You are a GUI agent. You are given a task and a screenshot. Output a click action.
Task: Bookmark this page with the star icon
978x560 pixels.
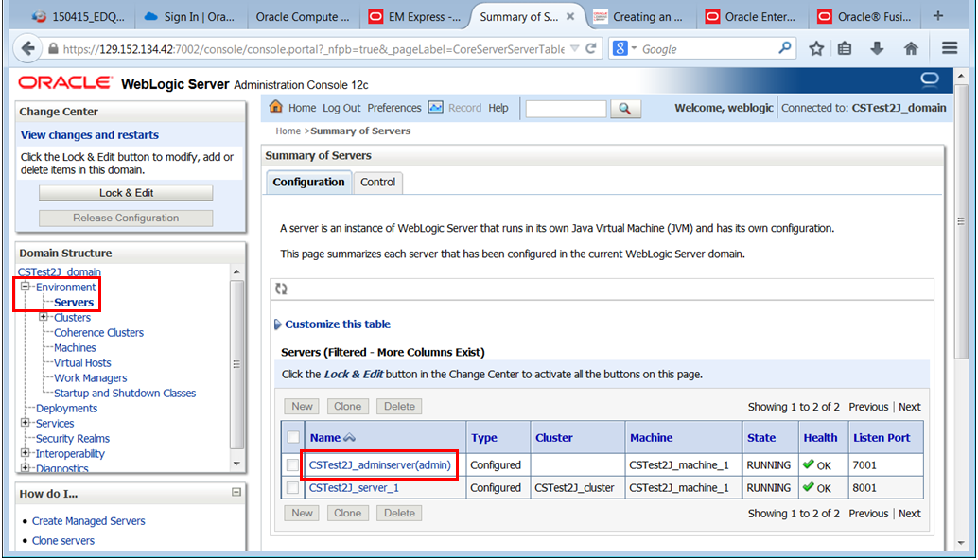[x=816, y=48]
